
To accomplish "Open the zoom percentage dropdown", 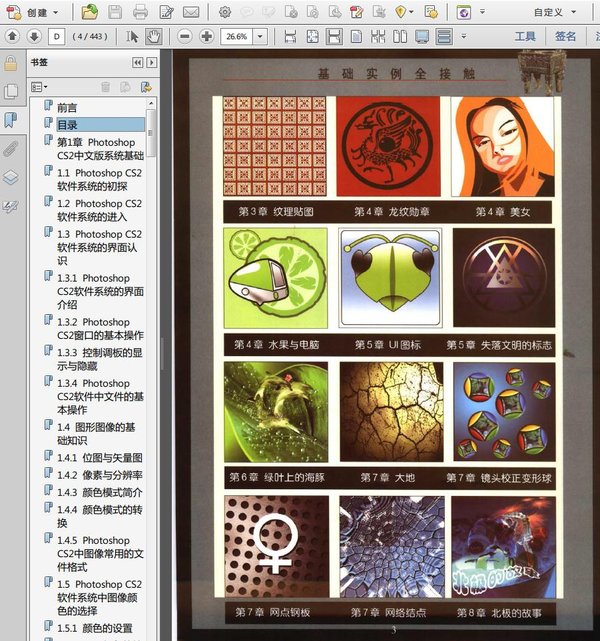I will 261,36.
